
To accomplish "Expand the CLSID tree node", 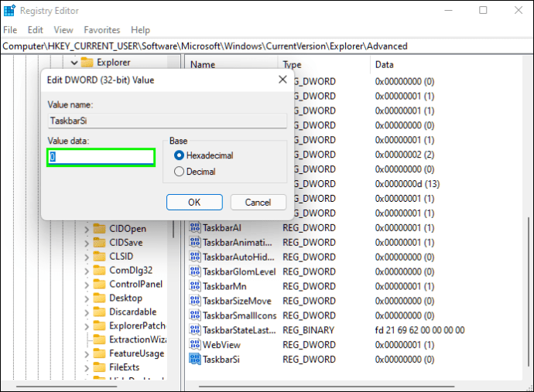I will [x=87, y=257].
